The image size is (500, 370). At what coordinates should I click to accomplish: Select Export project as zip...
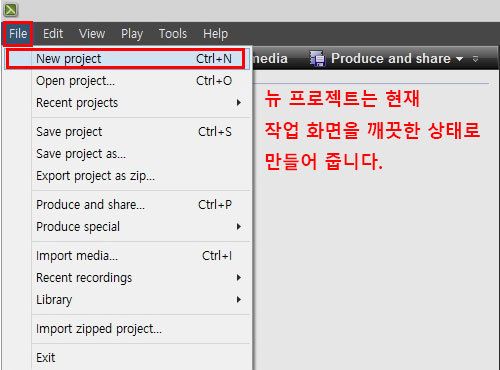tap(127, 176)
